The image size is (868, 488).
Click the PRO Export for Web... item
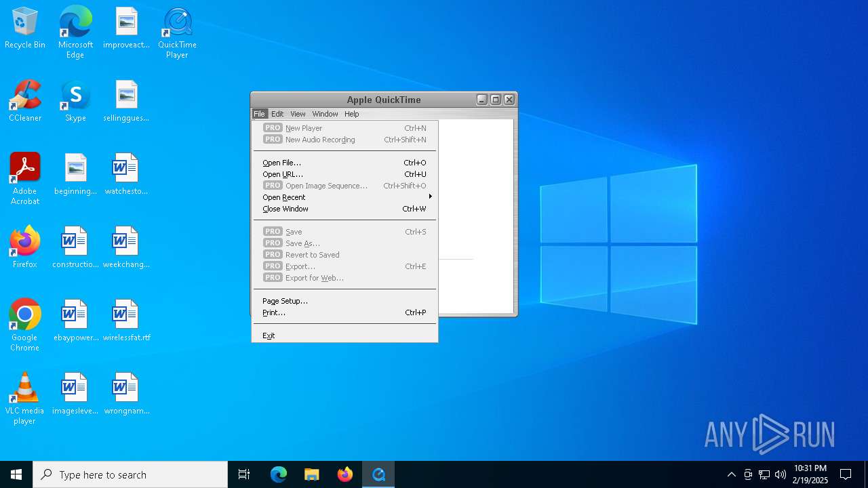click(x=344, y=278)
